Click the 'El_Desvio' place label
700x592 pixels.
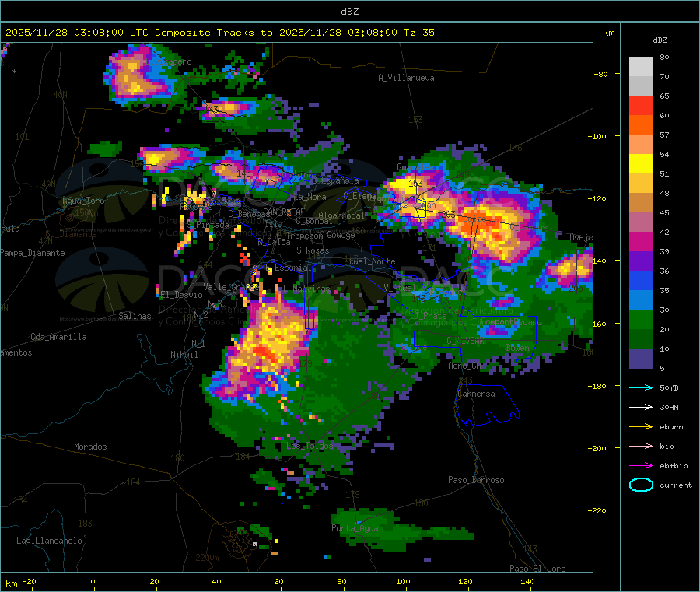click(181, 295)
